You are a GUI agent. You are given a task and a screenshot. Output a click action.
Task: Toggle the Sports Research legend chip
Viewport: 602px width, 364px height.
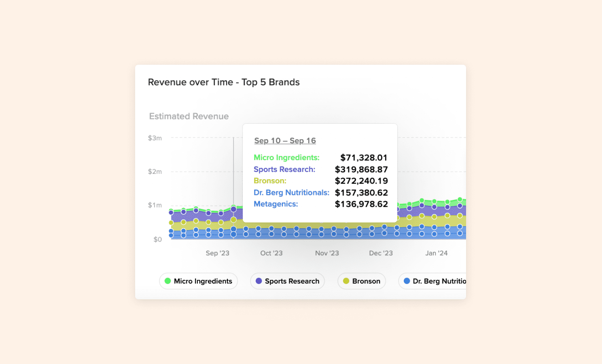click(287, 281)
